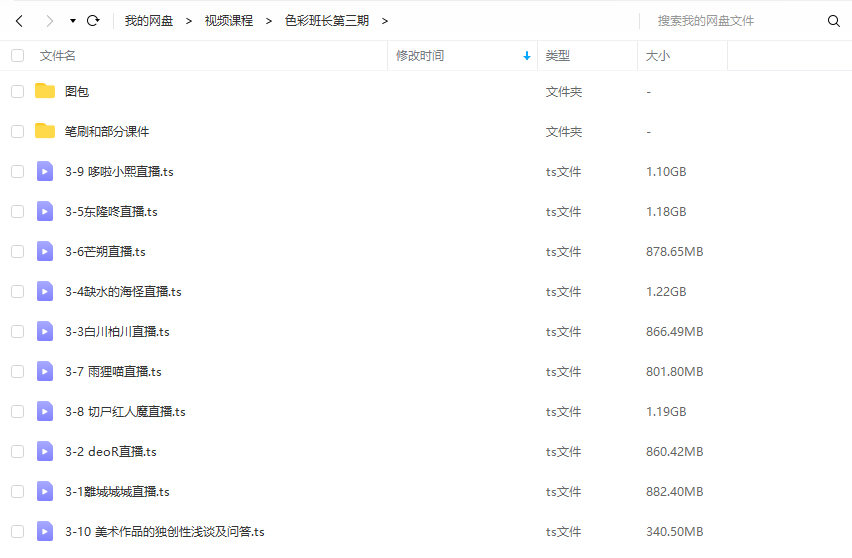Viewport: 852px width, 558px height.
Task: Open the navigation history dropdown arrow
Action: [x=73, y=21]
